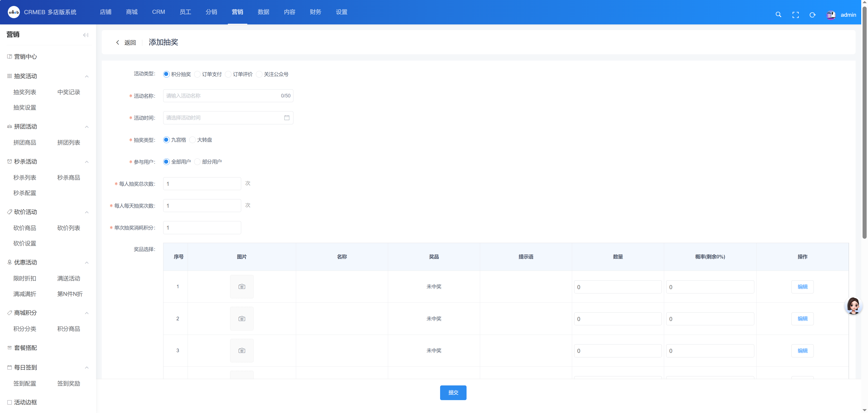Screen dimensions: 868x413
Task: Click the 秒杀活动 clock icon
Action: (9, 162)
